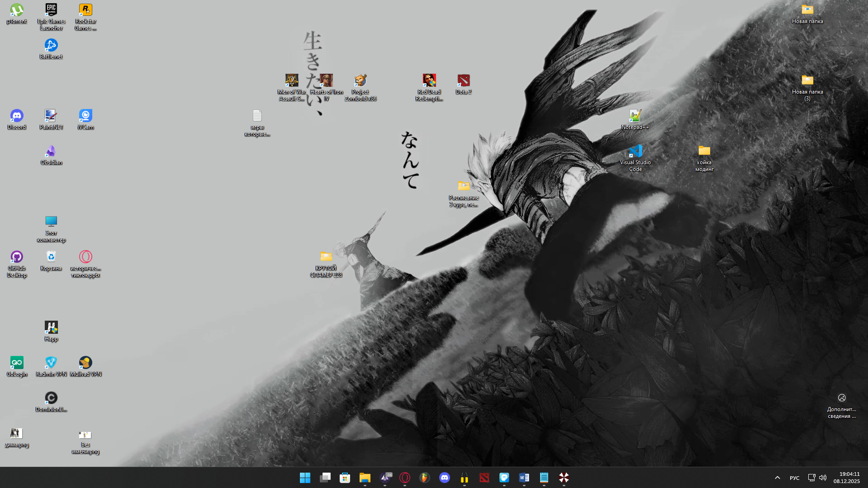This screenshot has height=488, width=868.
Task: Open Task View from the taskbar
Action: pyautogui.click(x=325, y=478)
